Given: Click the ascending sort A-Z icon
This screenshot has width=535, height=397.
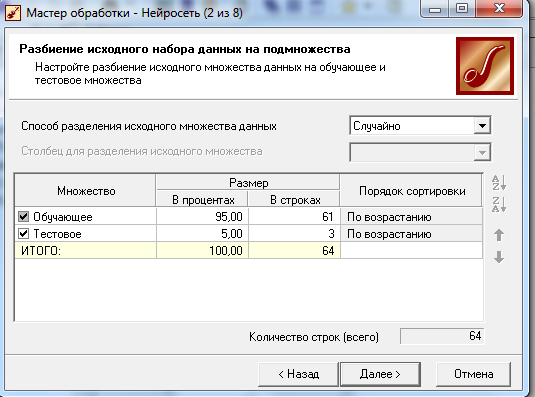Looking at the screenshot, I should 499,183.
